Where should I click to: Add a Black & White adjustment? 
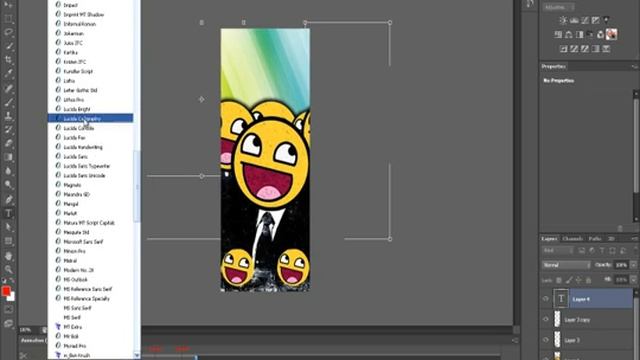coord(579,35)
